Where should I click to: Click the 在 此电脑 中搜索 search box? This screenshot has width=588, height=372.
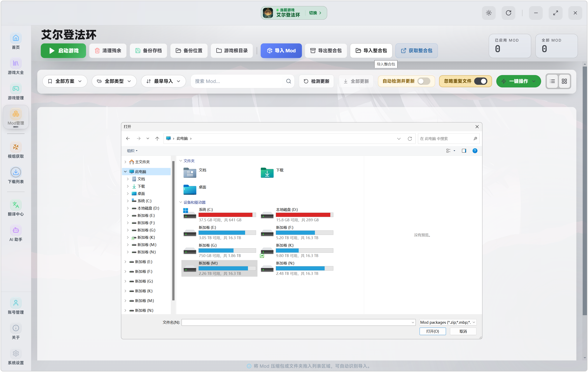click(448, 139)
